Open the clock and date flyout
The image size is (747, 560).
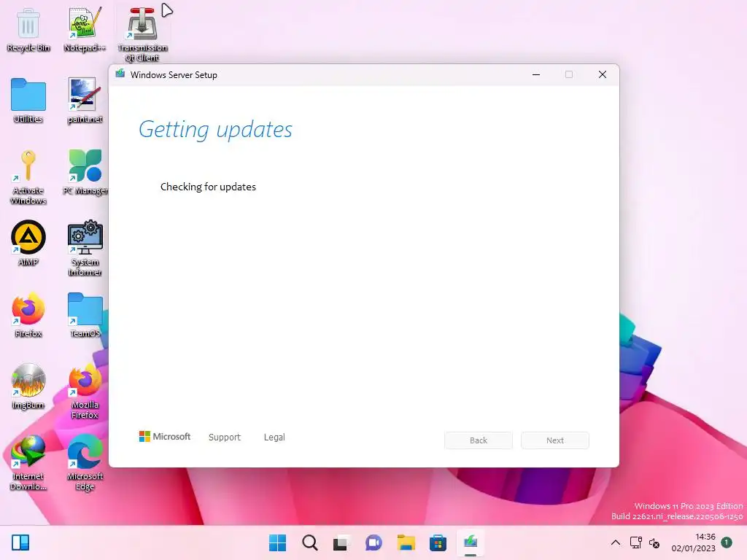tap(693, 542)
